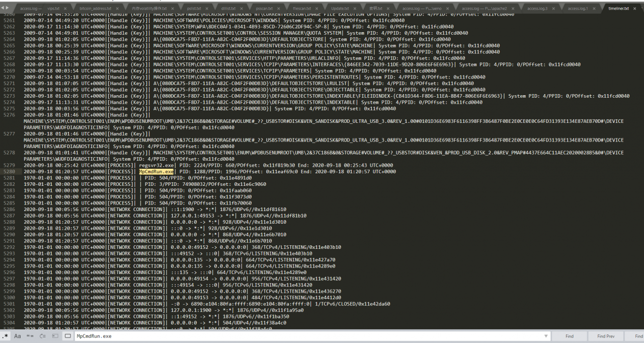Open the 内存volatility操作.txt tab
644x343 pixels.
click(x=149, y=9)
